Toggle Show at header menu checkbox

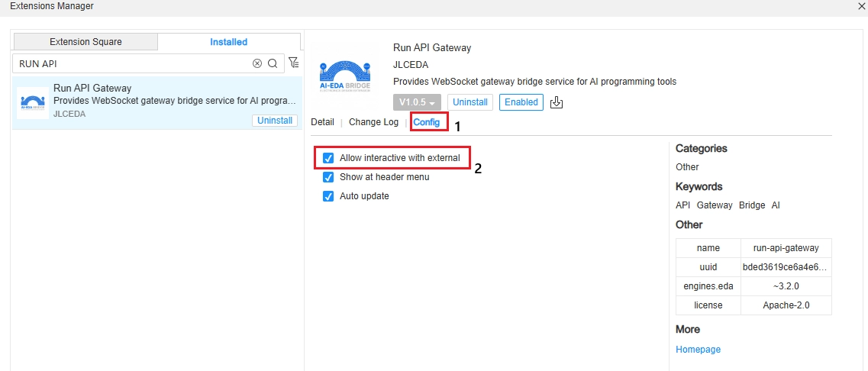[x=328, y=177]
